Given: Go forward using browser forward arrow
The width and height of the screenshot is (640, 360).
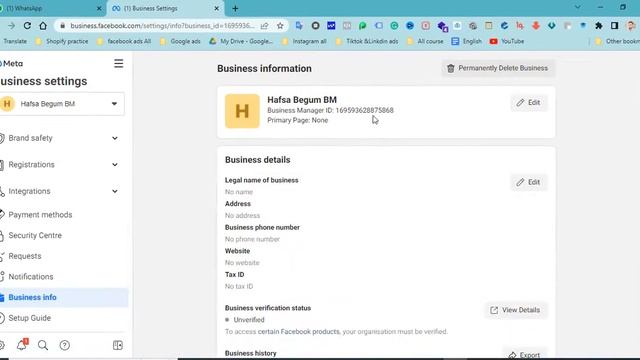Looking at the screenshot, I should click(11, 26).
